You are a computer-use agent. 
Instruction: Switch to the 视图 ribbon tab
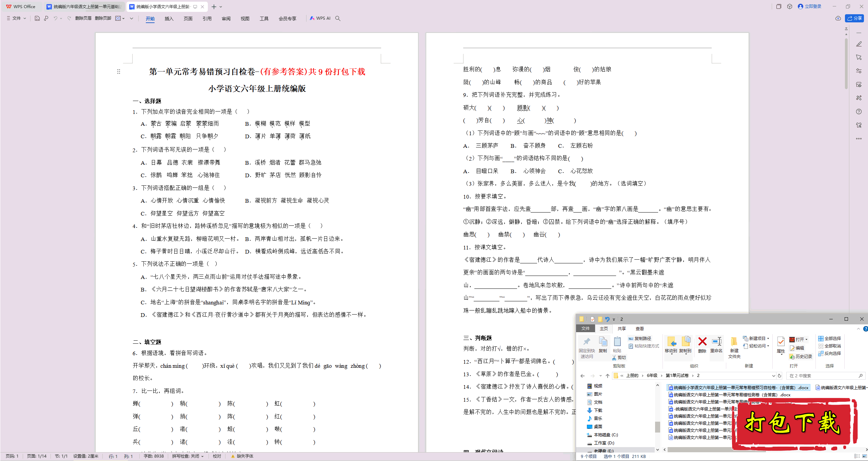pos(245,19)
